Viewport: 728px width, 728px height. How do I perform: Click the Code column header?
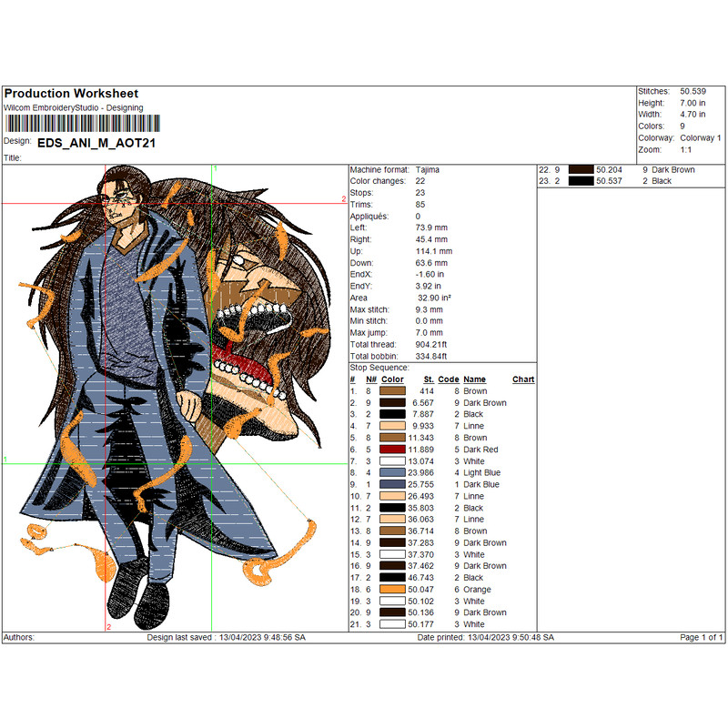point(449,379)
